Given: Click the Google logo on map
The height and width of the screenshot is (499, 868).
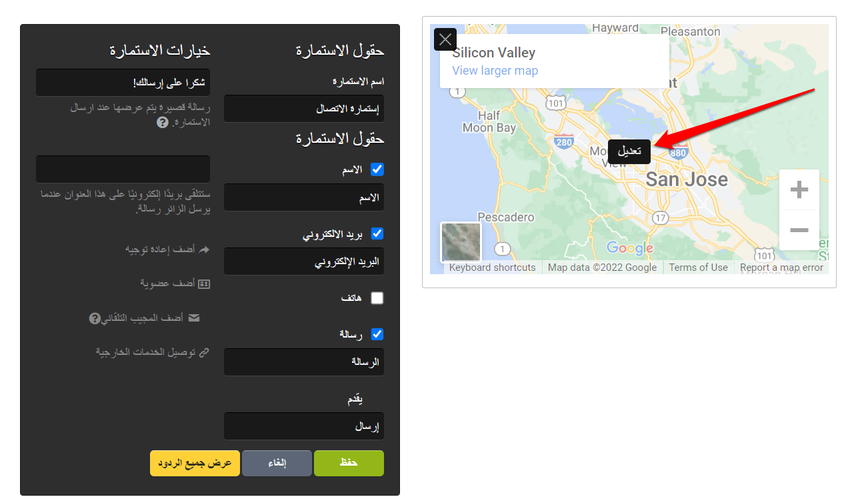Looking at the screenshot, I should 630,248.
